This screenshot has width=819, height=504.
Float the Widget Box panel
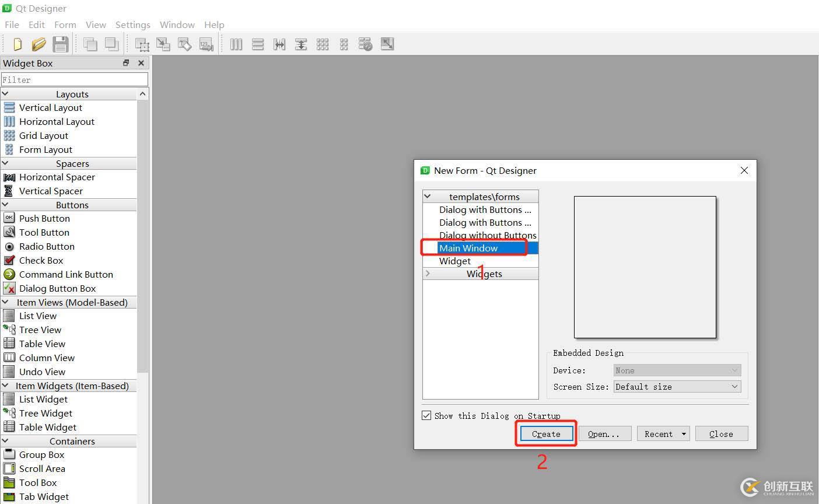(126, 63)
